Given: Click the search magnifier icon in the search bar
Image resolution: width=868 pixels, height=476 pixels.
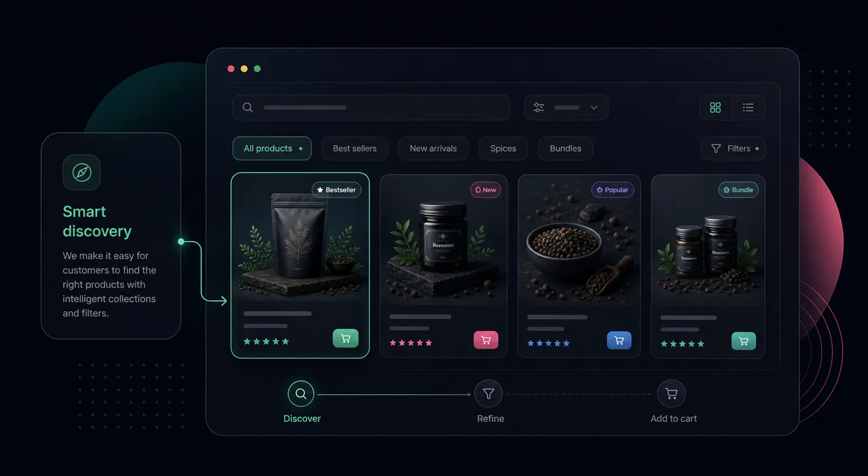Looking at the screenshot, I should pyautogui.click(x=247, y=107).
